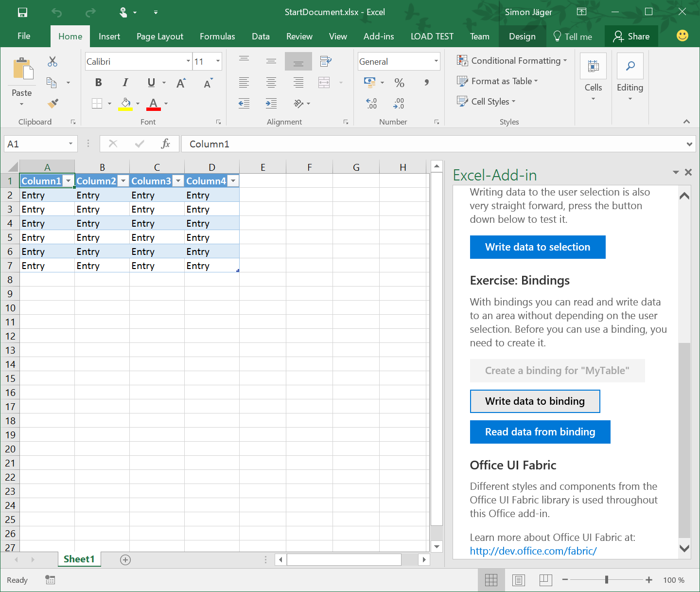Decrease font size with small A icon
Screen dimensions: 700x592
(x=208, y=83)
